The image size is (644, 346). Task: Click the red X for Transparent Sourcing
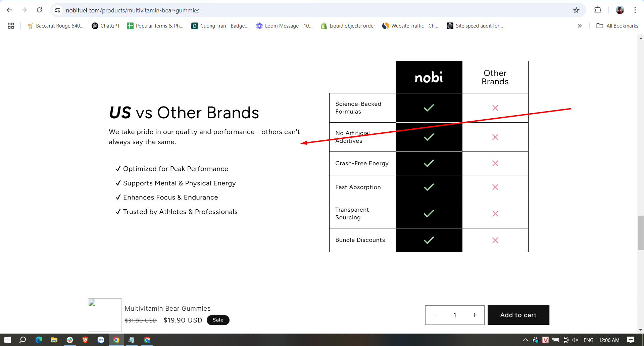click(495, 214)
